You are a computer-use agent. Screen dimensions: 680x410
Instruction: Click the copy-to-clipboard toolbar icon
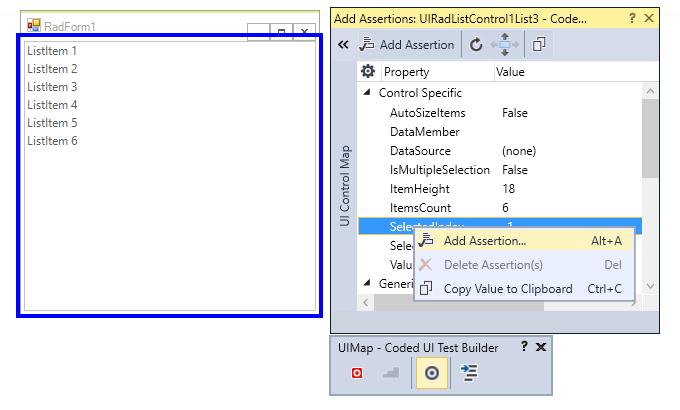point(539,44)
